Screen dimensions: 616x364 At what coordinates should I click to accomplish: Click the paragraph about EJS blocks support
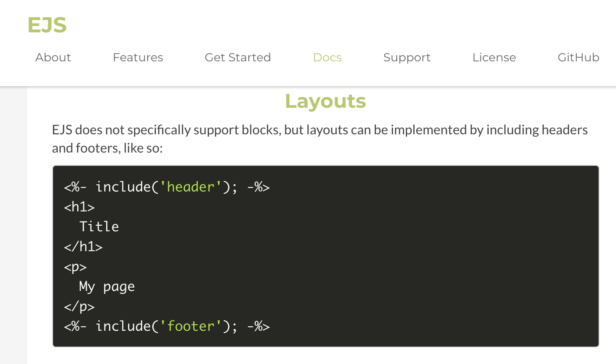coord(320,139)
